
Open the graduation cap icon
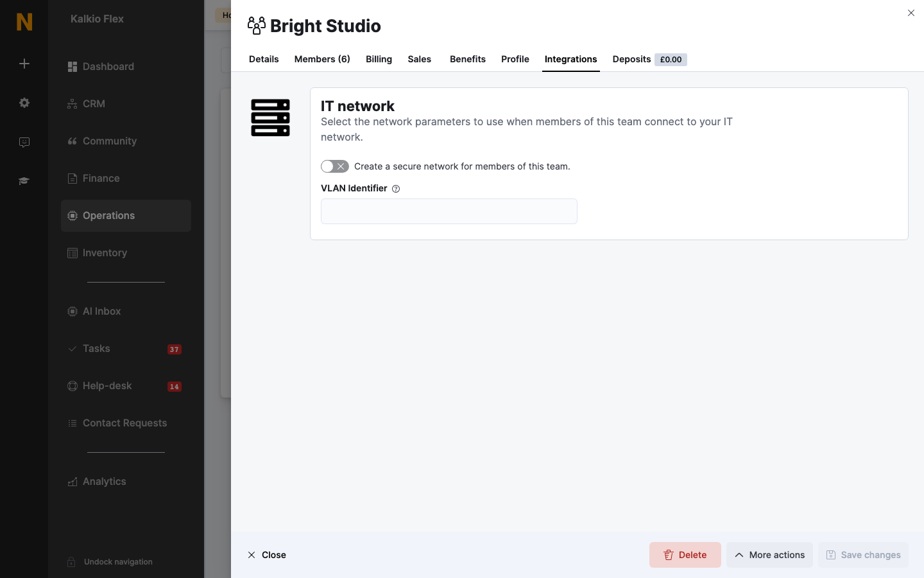coord(24,181)
